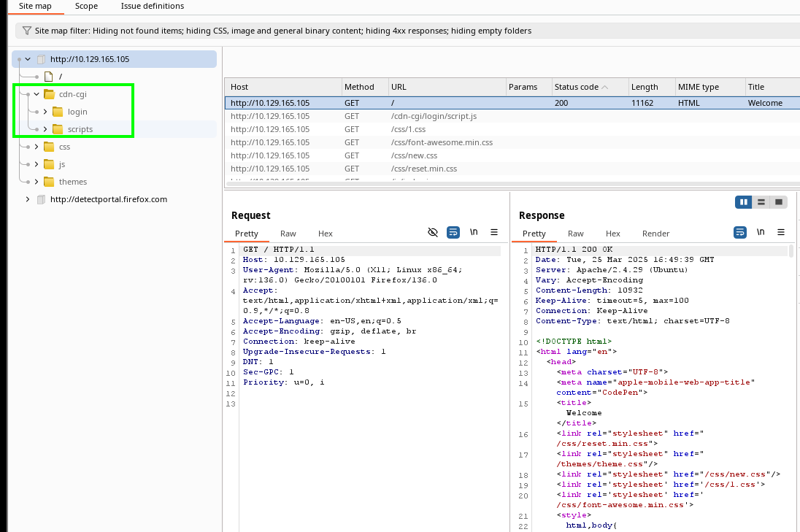The image size is (800, 532).
Task: Collapse the cdn-cgi folder chevron
Action: (x=36, y=94)
